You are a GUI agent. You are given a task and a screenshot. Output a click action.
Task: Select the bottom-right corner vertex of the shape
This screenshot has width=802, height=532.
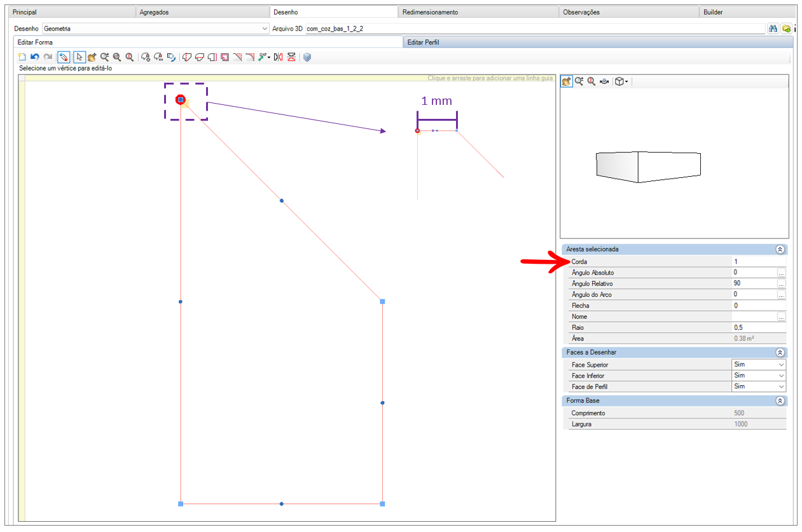click(382, 504)
